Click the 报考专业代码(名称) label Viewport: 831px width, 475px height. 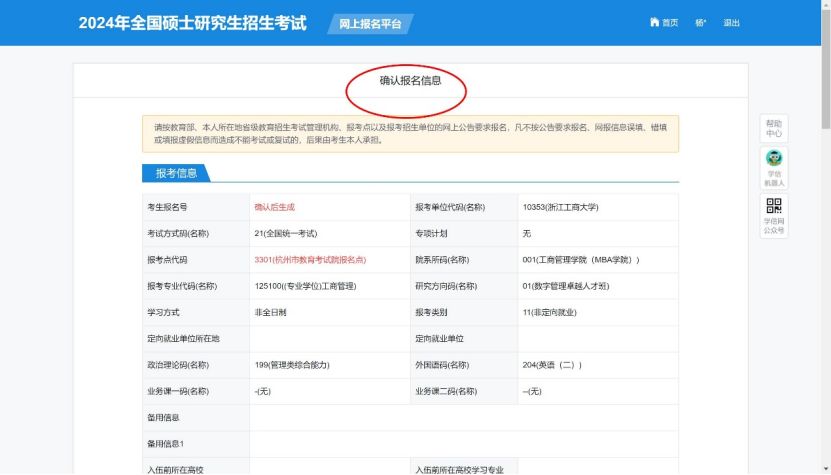(x=182, y=286)
